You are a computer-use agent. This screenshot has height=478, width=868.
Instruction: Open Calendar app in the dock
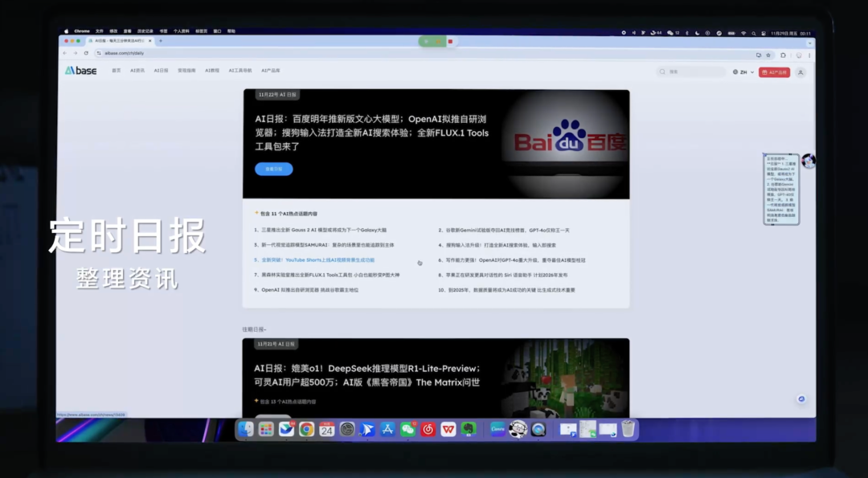(326, 429)
